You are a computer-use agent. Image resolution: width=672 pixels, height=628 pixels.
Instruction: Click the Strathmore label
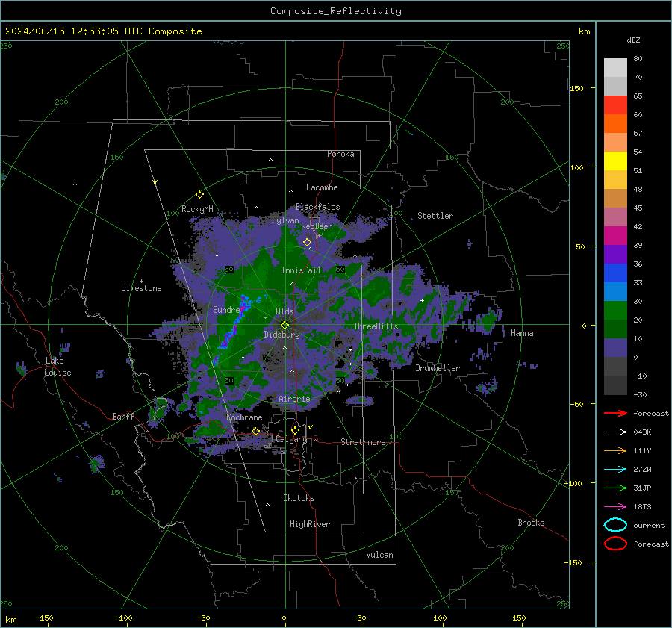(x=363, y=442)
